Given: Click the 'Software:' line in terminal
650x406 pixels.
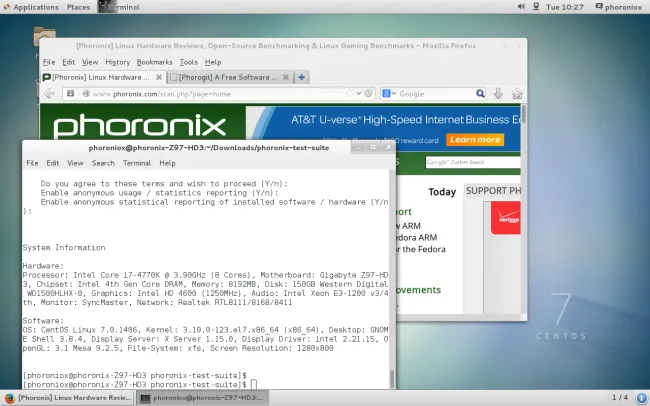Looking at the screenshot, I should 43,321.
